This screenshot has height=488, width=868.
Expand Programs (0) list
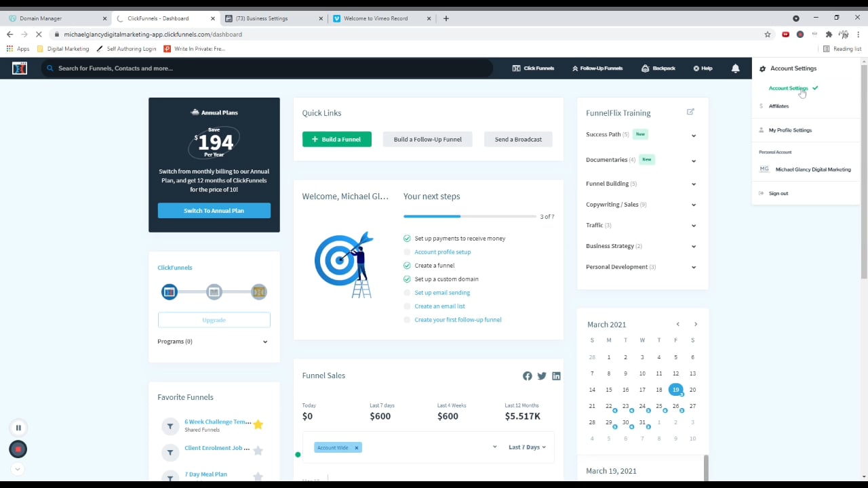click(x=264, y=342)
